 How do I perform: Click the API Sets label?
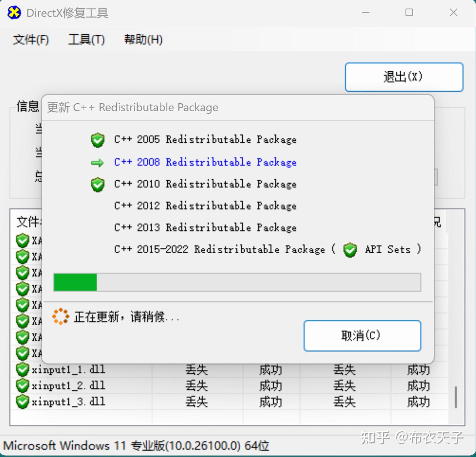click(388, 249)
